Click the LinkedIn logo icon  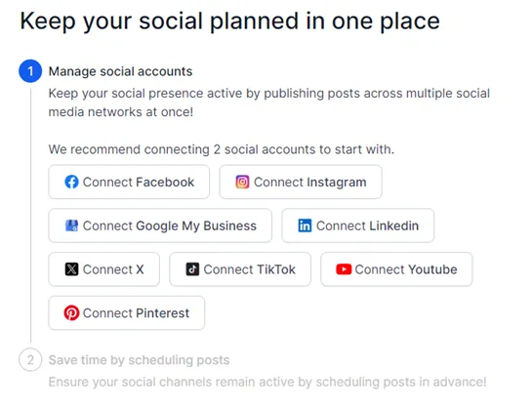[x=305, y=225]
